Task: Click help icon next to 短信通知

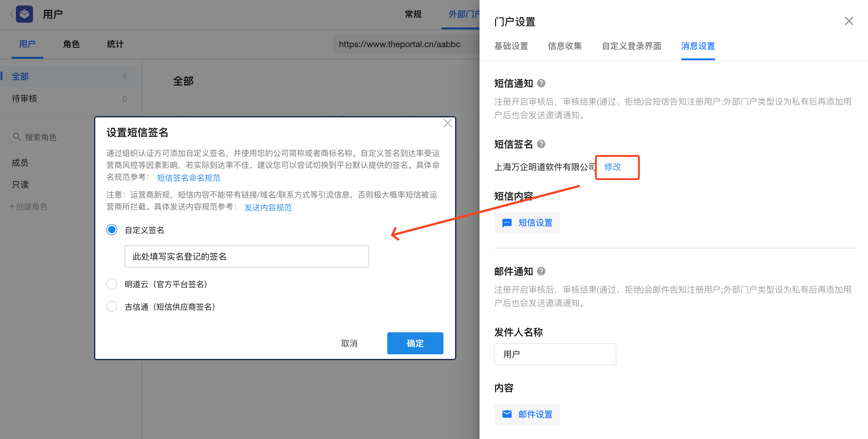Action: point(541,83)
